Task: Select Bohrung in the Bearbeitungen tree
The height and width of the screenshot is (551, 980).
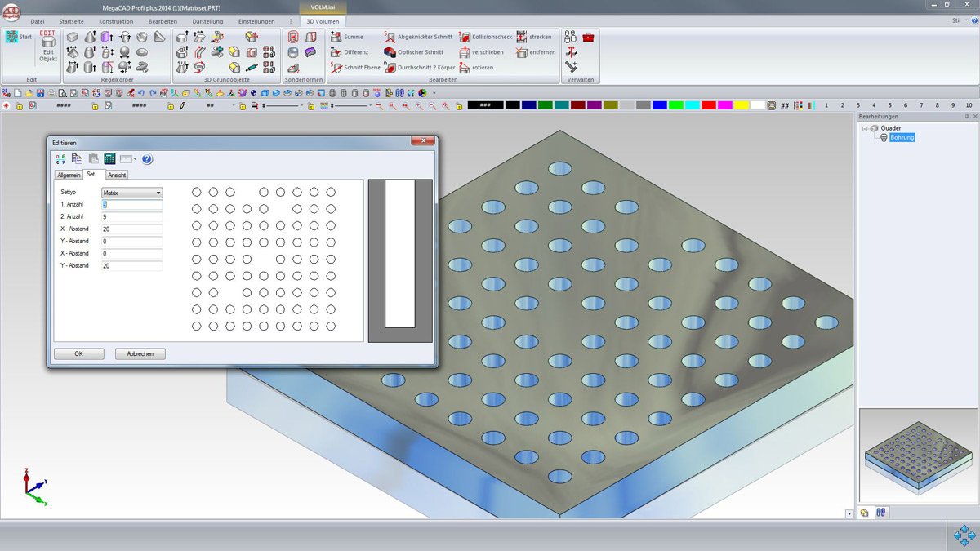Action: [902, 138]
